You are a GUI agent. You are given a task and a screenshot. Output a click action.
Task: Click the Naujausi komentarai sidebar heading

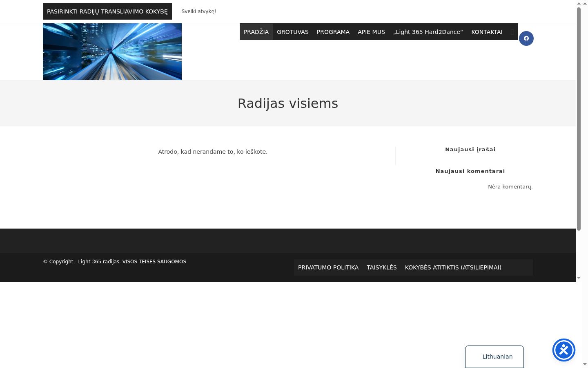coord(470,171)
